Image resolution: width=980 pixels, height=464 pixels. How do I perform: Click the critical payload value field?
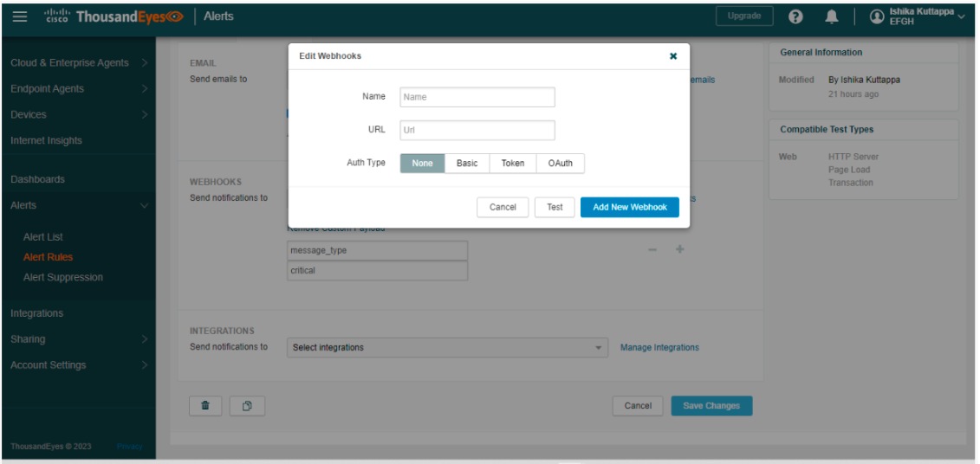coord(378,271)
